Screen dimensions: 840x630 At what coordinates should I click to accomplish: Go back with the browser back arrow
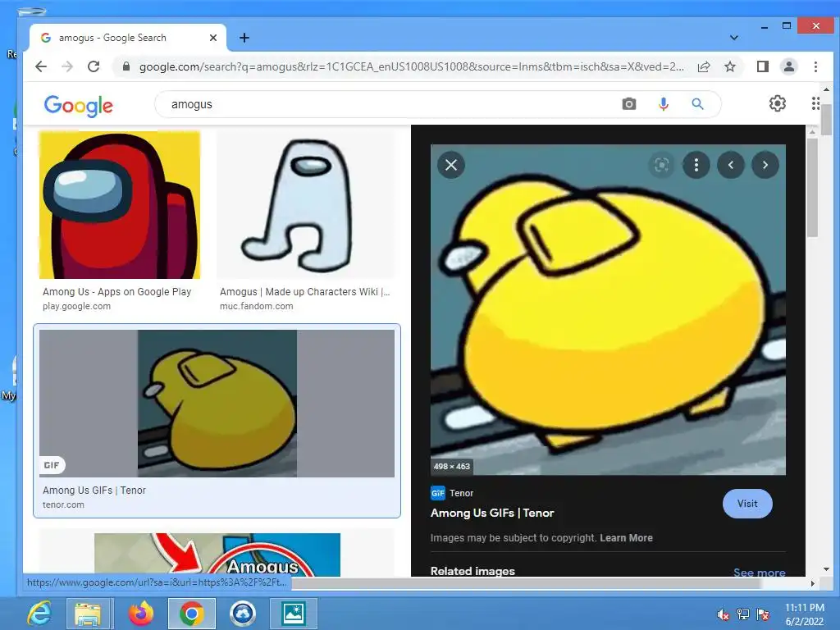(41, 66)
